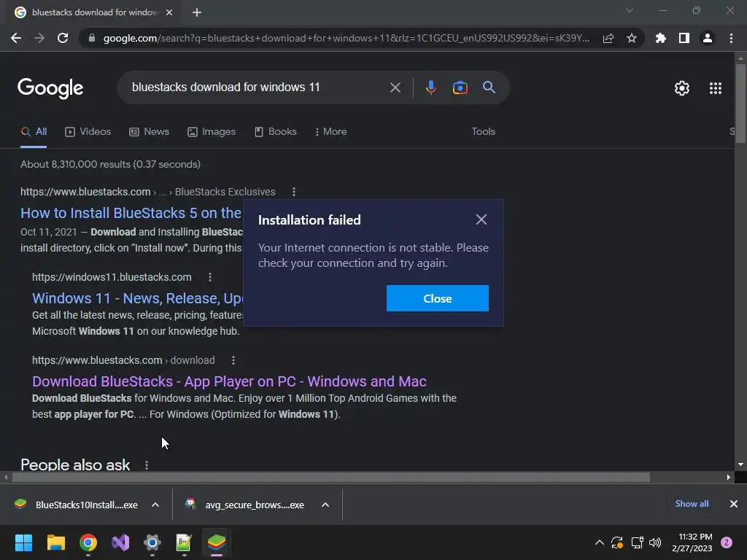Clear the search query with X
The image size is (747, 560).
point(395,87)
